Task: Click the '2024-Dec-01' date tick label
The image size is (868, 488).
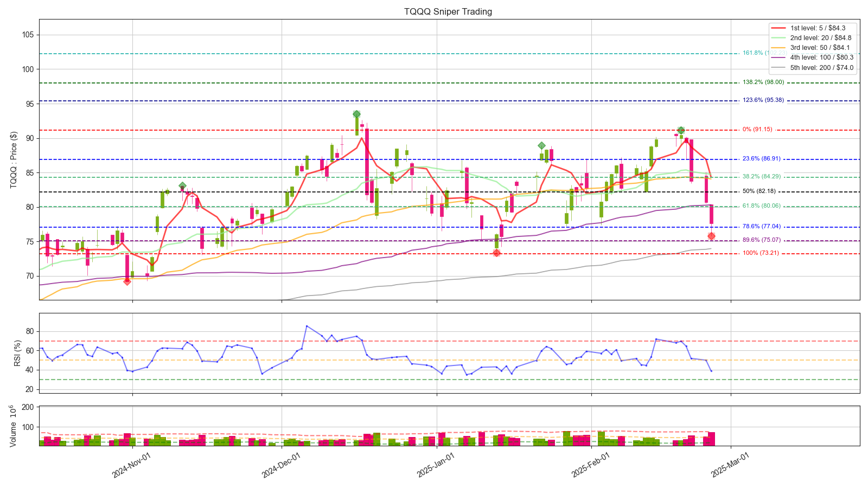Action: pos(281,465)
